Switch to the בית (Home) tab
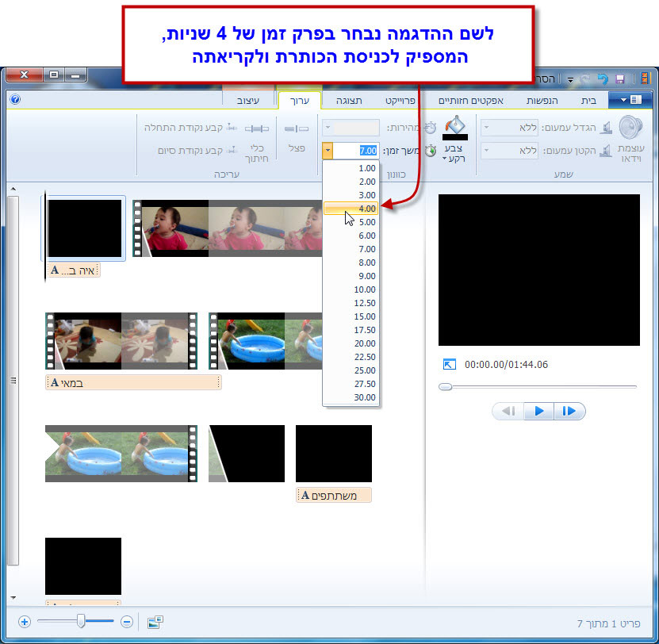The image size is (659, 644). [588, 101]
